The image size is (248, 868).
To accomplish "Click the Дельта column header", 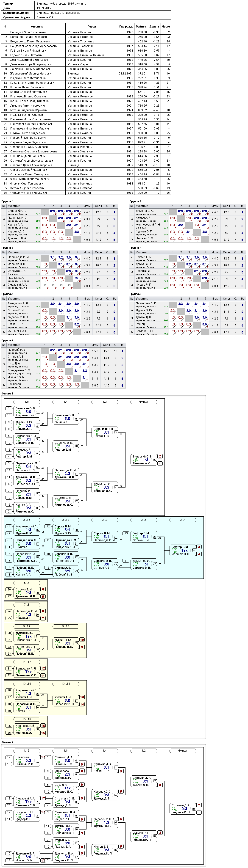I will [x=154, y=26].
